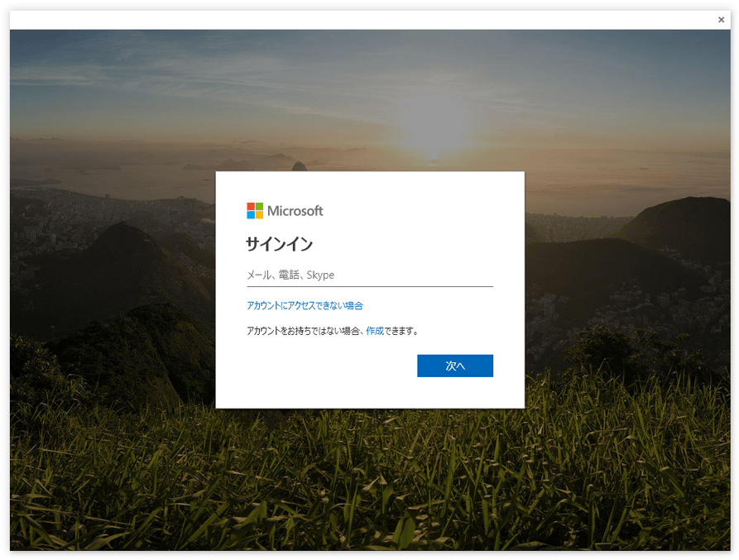Click the Microsoft logo icon
The image size is (739, 560).
point(255,211)
